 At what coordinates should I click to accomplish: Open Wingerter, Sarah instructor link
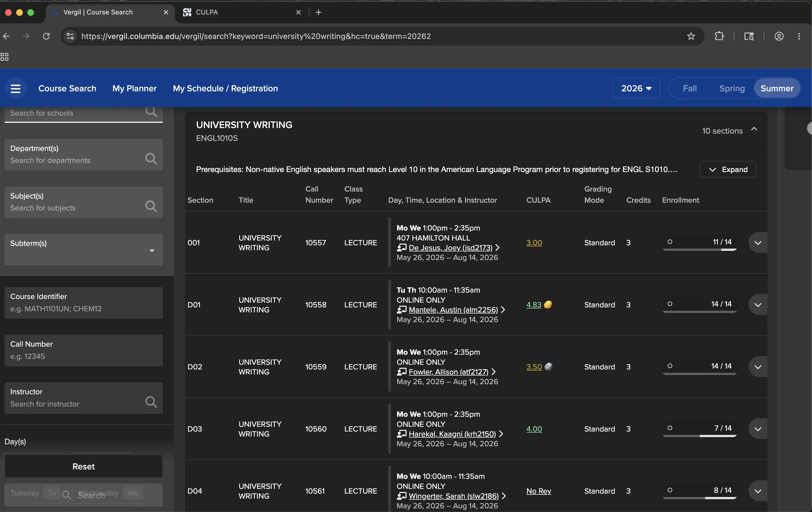tap(454, 496)
